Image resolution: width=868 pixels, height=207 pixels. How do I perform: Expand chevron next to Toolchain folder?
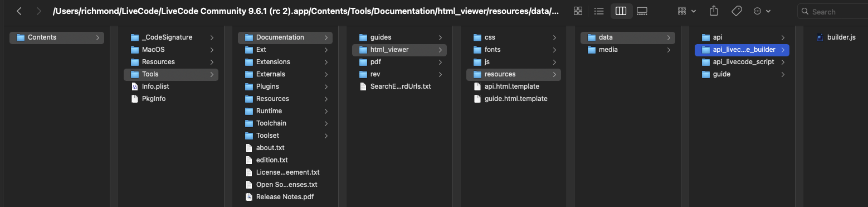pyautogui.click(x=326, y=123)
